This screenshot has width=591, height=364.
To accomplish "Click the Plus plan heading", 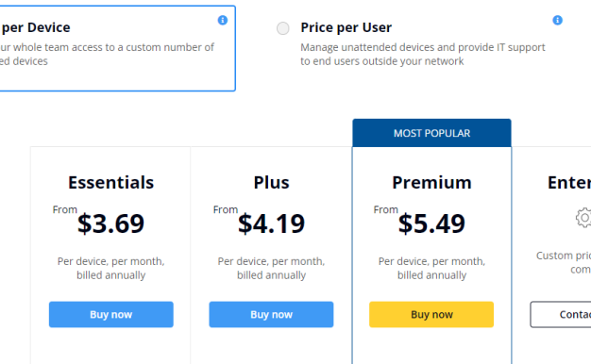I will (x=271, y=183).
